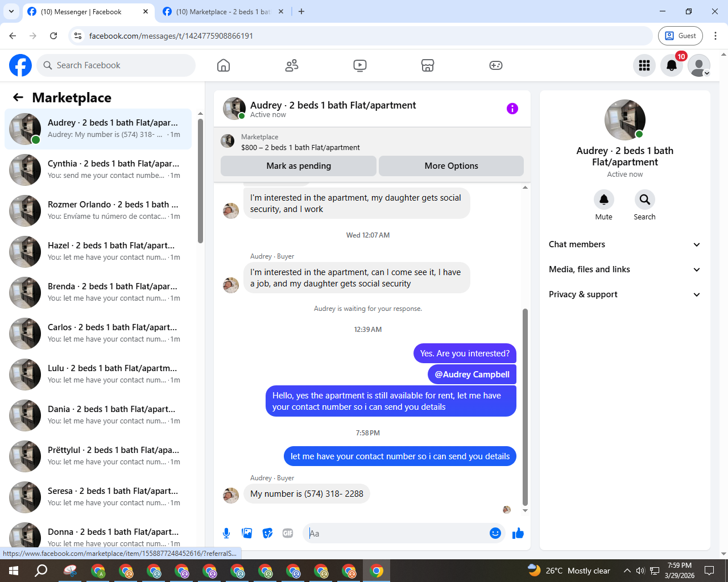Click the address bar URL
728x582 pixels.
click(171, 36)
